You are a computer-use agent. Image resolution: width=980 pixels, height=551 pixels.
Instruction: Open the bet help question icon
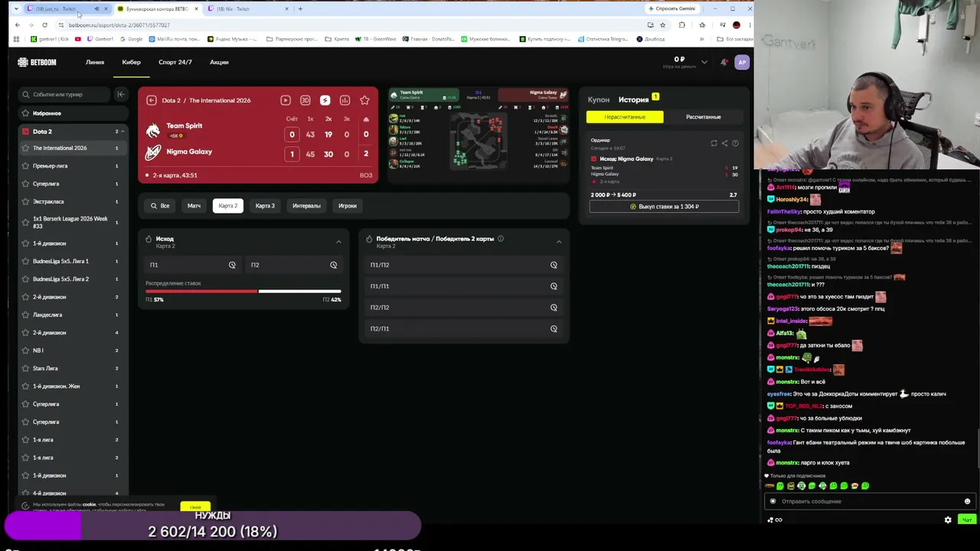pos(735,143)
